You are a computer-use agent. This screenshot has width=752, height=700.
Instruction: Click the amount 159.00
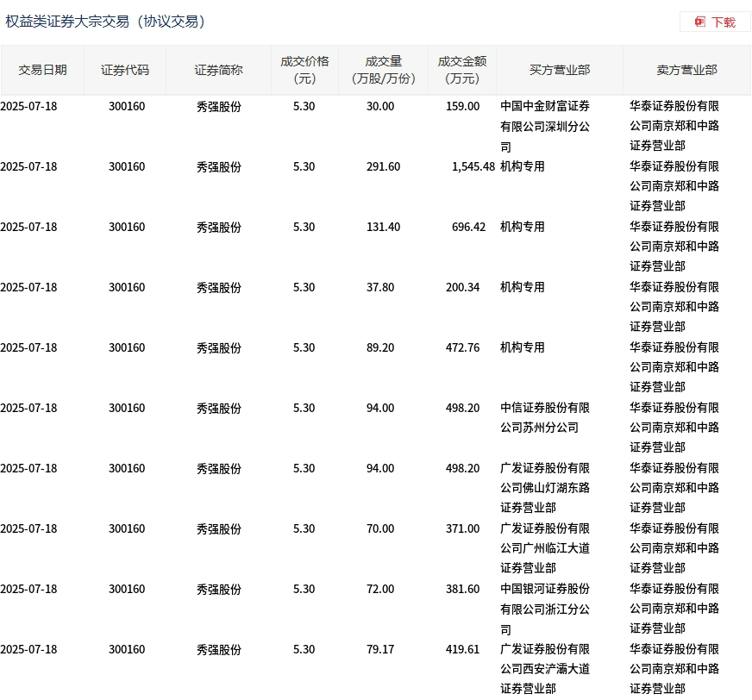tap(462, 106)
